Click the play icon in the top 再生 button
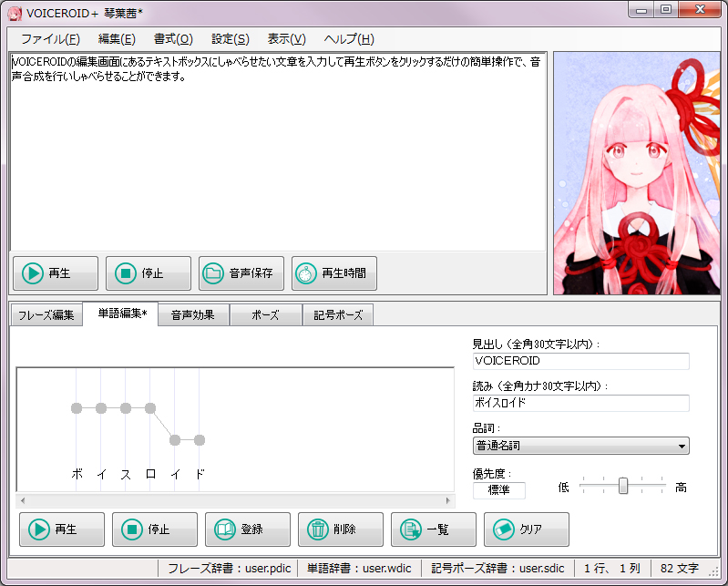The width and height of the screenshot is (728, 586). click(x=33, y=273)
